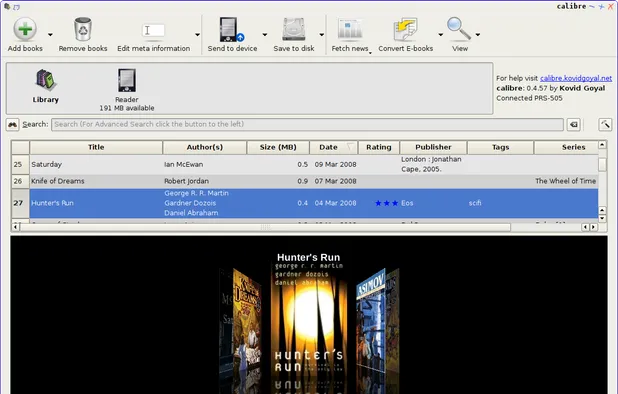Image resolution: width=618 pixels, height=394 pixels.
Task: Open the Send to device dropdown arrow
Action: point(264,35)
